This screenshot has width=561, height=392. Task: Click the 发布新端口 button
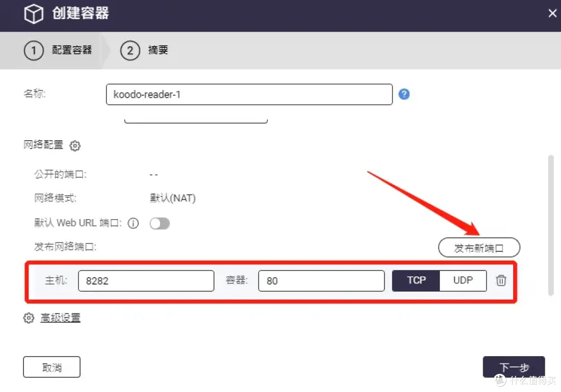[x=479, y=248]
